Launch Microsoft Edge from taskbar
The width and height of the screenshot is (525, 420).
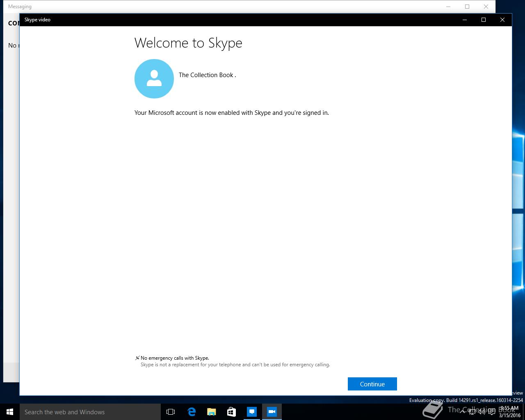pyautogui.click(x=191, y=412)
